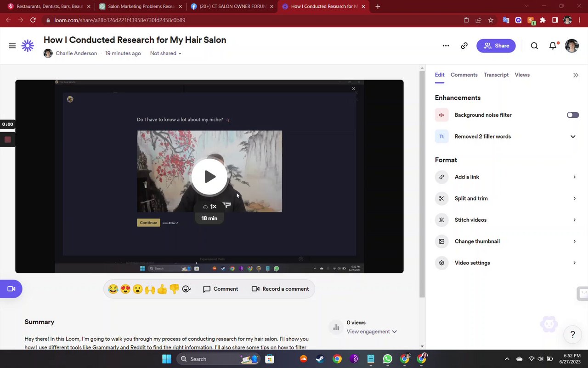The image size is (588, 368).
Task: Launch Steam from the taskbar
Action: (x=320, y=359)
